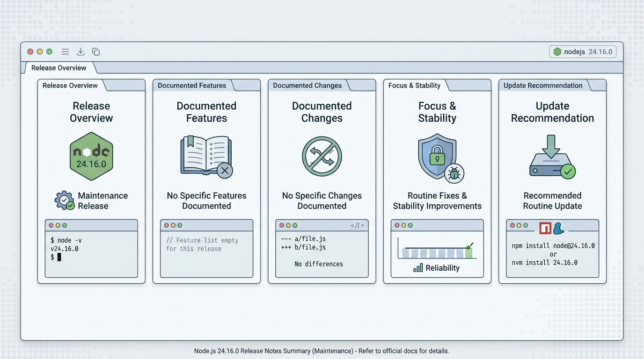Click the download icon in the title bar
644x359 pixels.
click(x=80, y=52)
